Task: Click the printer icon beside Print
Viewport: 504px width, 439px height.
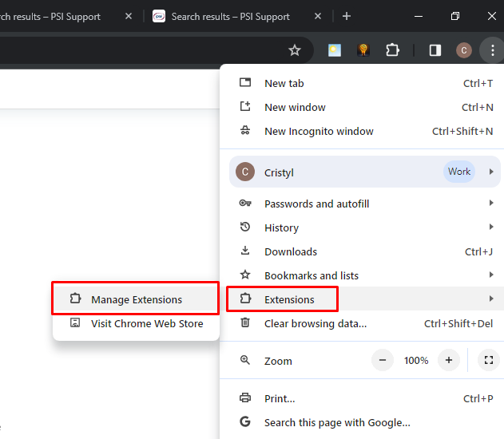Action: (x=245, y=397)
